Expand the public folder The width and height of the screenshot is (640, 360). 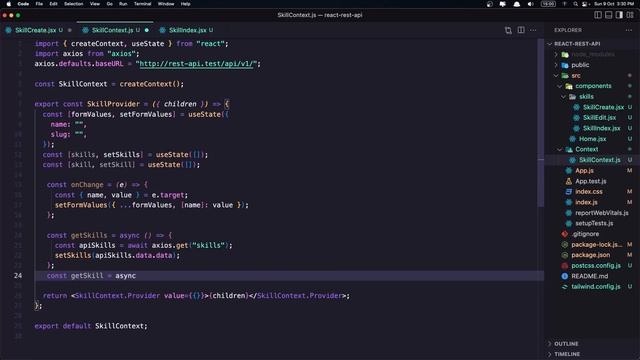(x=580, y=65)
